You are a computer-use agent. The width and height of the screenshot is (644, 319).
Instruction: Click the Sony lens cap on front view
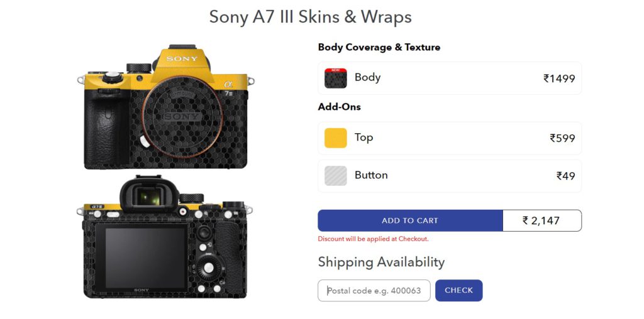182,117
